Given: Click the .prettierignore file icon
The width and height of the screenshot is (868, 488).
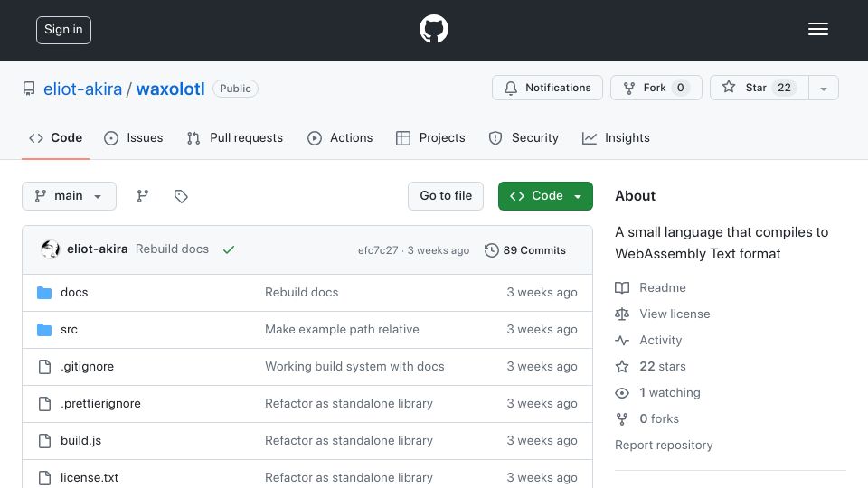Looking at the screenshot, I should [44, 404].
